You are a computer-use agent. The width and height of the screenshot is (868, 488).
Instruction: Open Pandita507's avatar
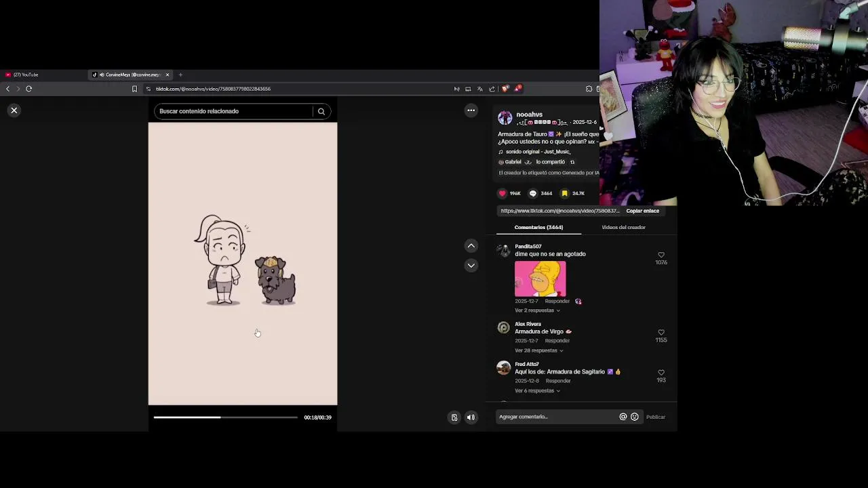[x=504, y=250]
